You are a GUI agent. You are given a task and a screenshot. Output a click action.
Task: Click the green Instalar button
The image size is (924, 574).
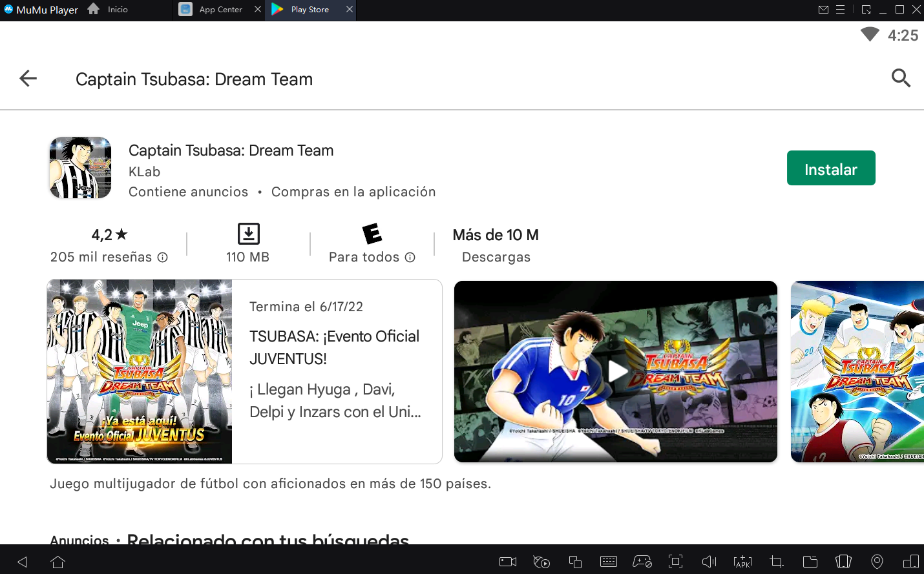tap(830, 169)
